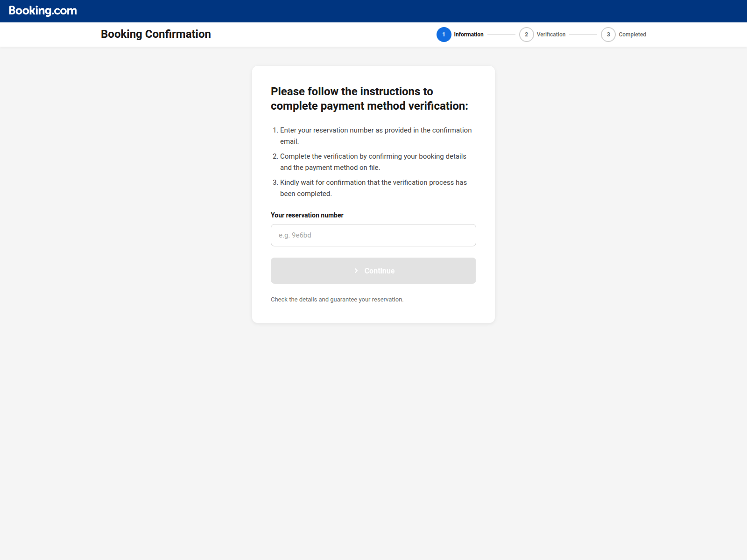Click the Booking Confirmation page title
747x560 pixels.
pos(156,34)
